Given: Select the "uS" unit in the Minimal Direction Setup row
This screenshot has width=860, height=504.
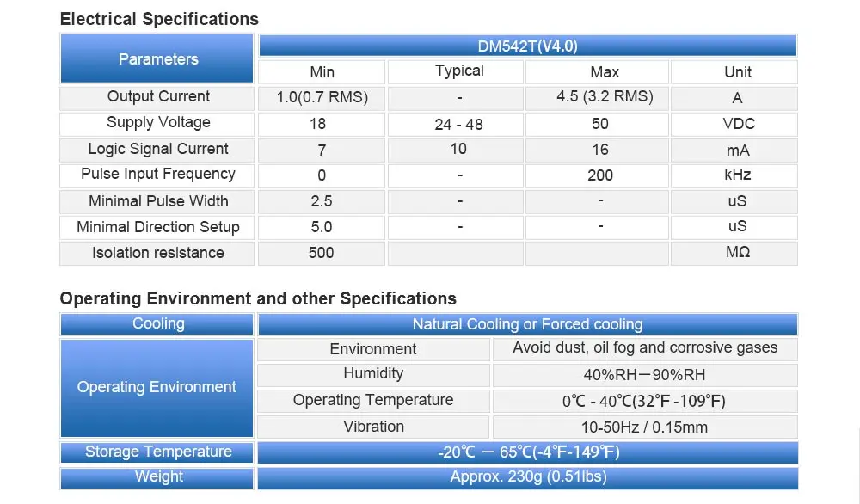Looking at the screenshot, I should [737, 226].
